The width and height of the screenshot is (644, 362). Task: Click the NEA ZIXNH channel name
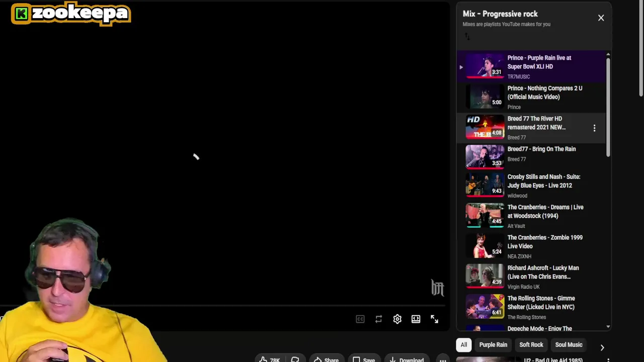tap(519, 256)
